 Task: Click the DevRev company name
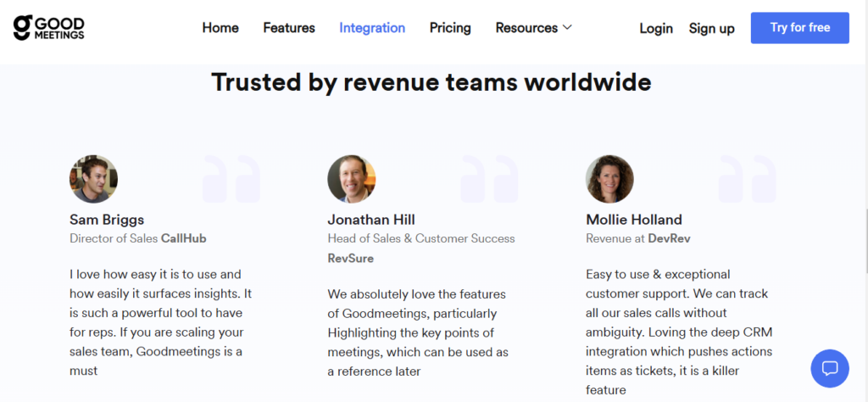[669, 238]
